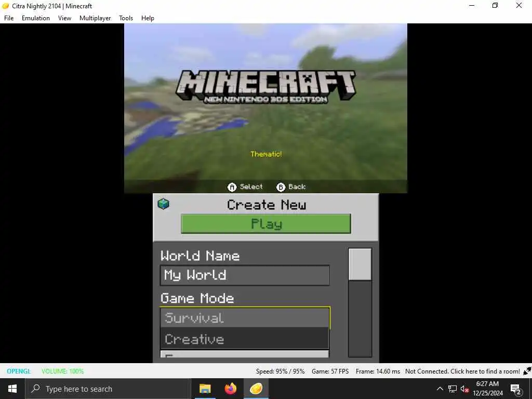
Task: Open the File menu
Action: click(x=9, y=18)
